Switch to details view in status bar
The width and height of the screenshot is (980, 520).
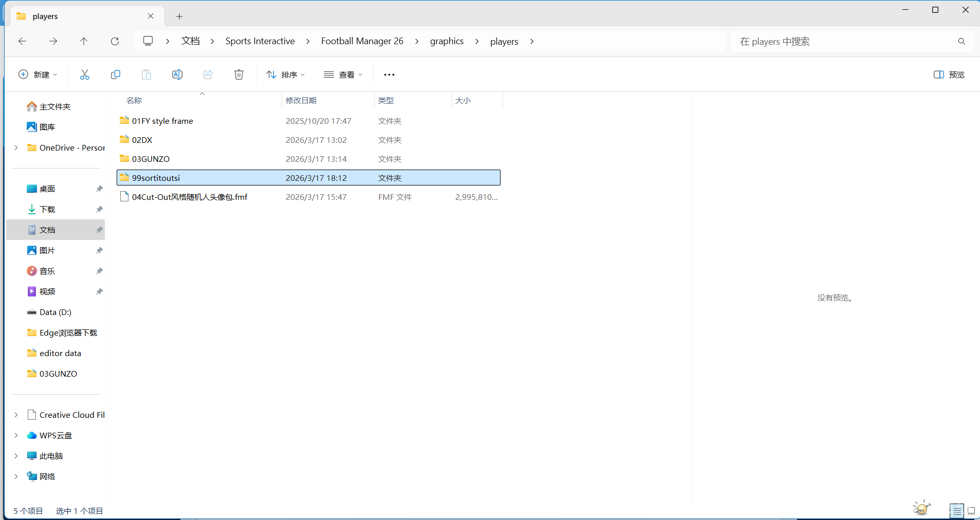[956, 511]
